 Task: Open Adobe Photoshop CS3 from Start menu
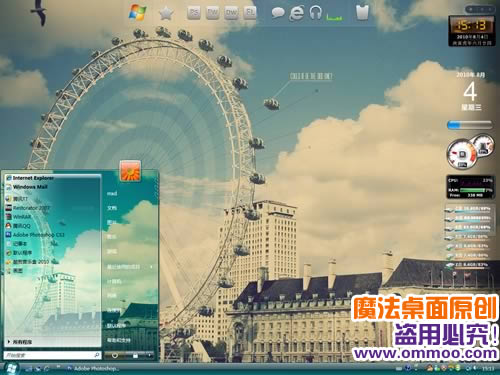tap(35, 235)
